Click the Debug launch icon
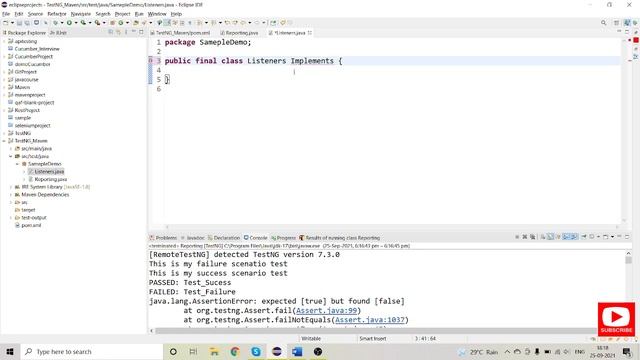Screen dimensions: 640x360 (55, 23)
